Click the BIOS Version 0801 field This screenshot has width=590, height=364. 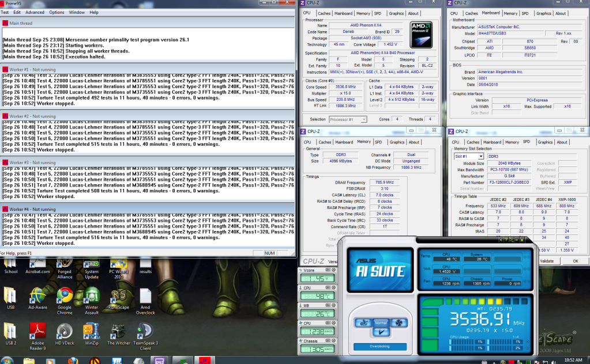[531, 78]
